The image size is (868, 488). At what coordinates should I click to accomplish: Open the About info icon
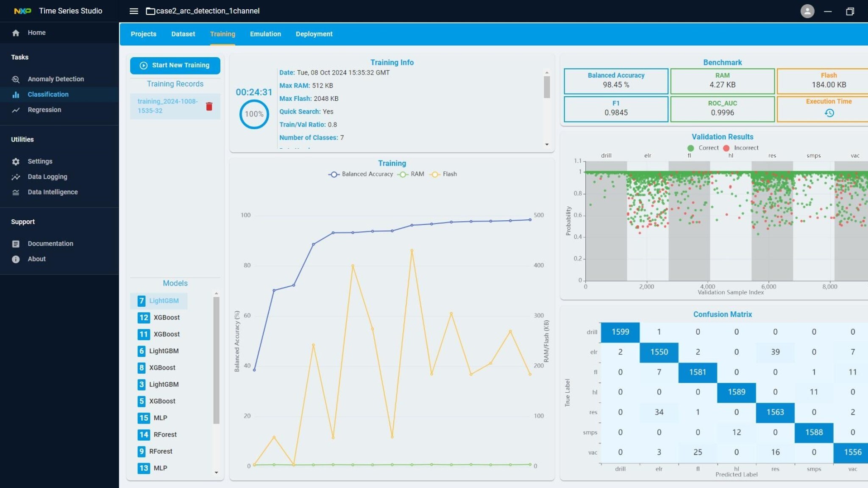pos(16,259)
